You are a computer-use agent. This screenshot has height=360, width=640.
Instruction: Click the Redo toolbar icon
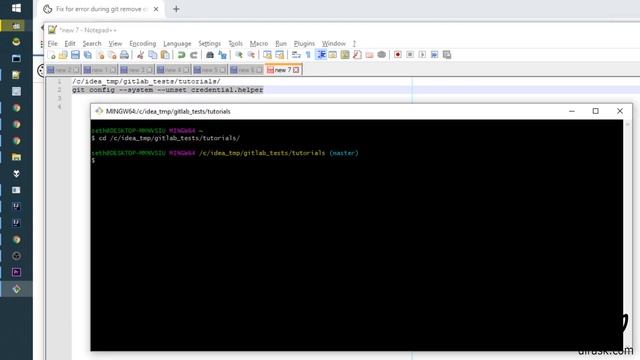pos(194,55)
